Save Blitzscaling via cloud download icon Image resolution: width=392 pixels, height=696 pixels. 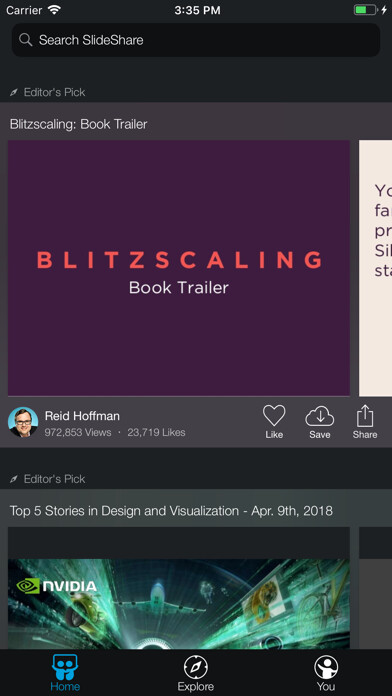(x=320, y=422)
